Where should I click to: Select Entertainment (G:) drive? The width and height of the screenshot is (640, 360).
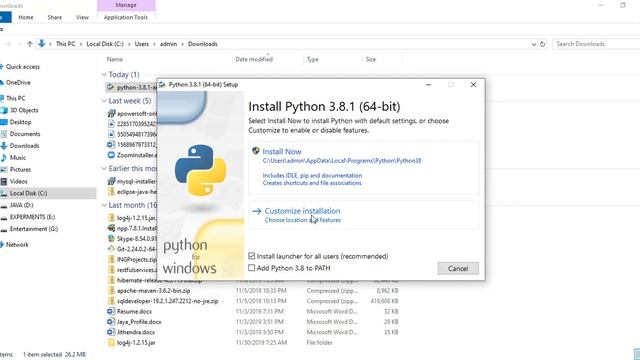pos(34,229)
